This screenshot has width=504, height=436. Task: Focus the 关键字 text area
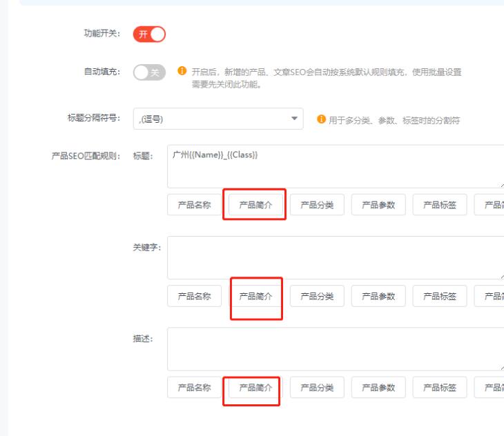tap(335, 257)
